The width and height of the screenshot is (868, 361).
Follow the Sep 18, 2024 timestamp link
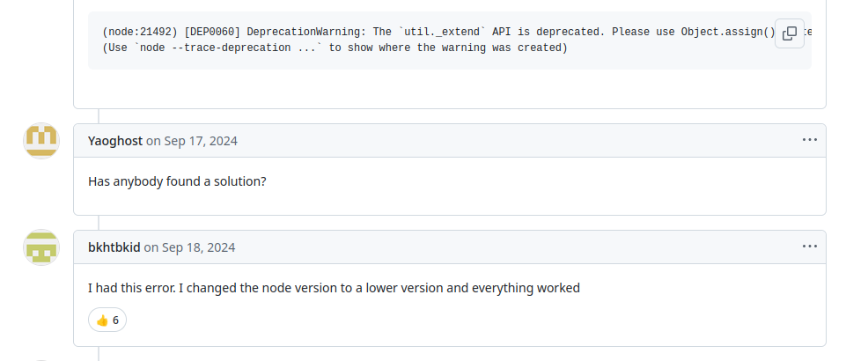tap(198, 247)
